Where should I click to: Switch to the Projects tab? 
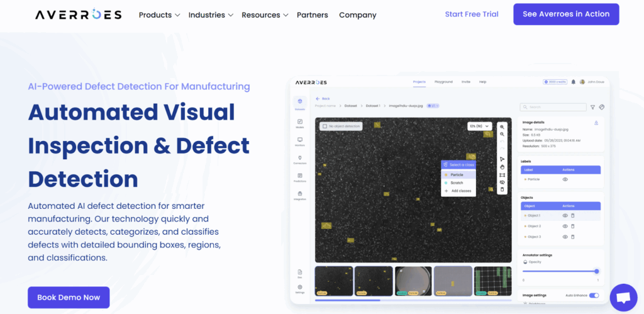click(419, 82)
